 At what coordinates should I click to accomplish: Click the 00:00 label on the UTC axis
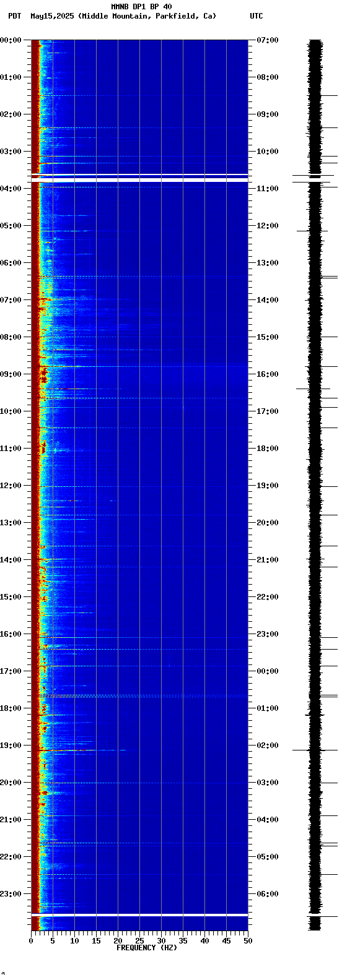click(x=267, y=671)
